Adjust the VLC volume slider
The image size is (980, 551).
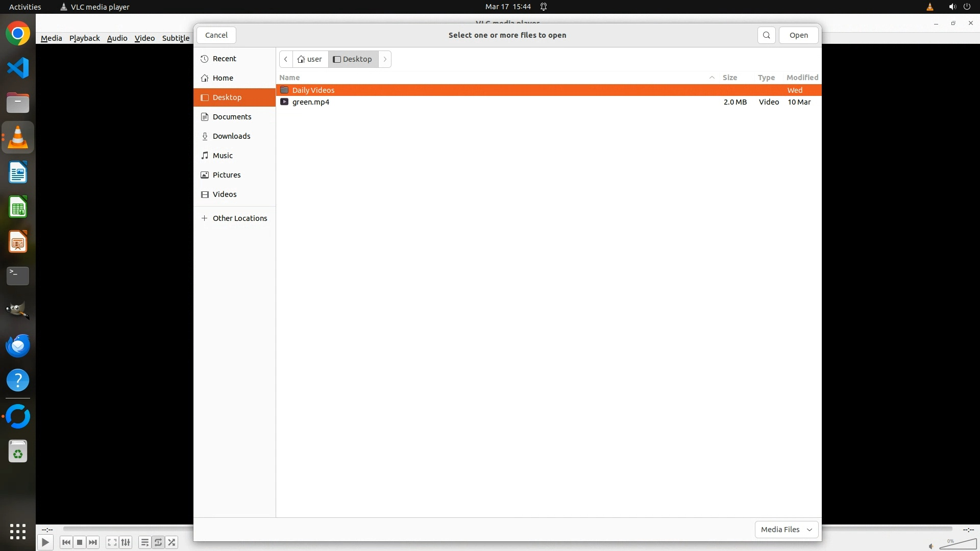tap(958, 544)
